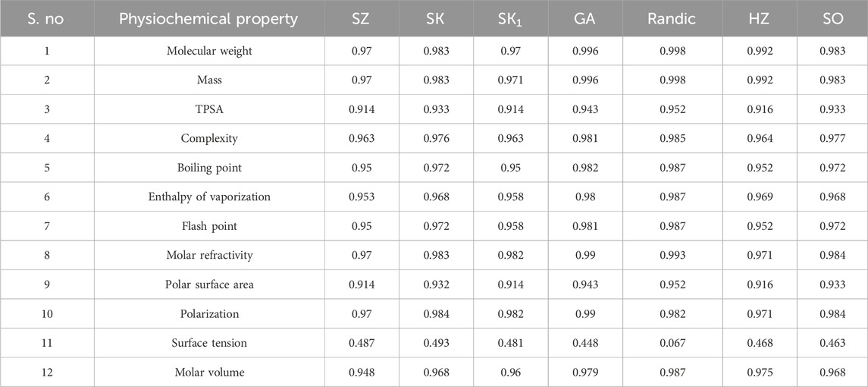868x387 pixels.
Task: Click the "Randic" column header
Action: [x=669, y=19]
